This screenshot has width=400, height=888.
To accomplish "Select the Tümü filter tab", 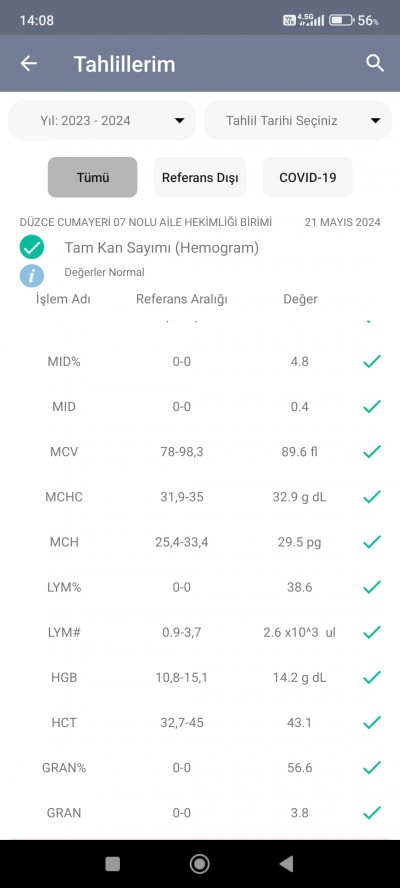I will tap(92, 177).
